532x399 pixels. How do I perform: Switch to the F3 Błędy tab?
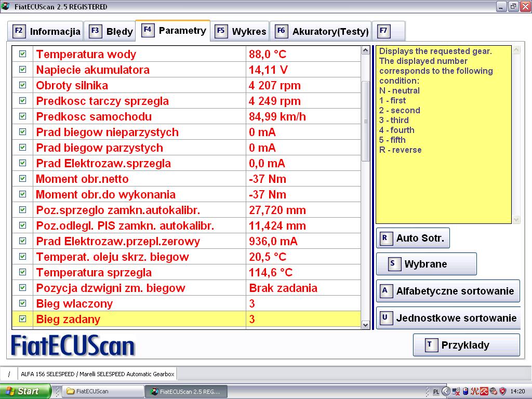(x=110, y=31)
